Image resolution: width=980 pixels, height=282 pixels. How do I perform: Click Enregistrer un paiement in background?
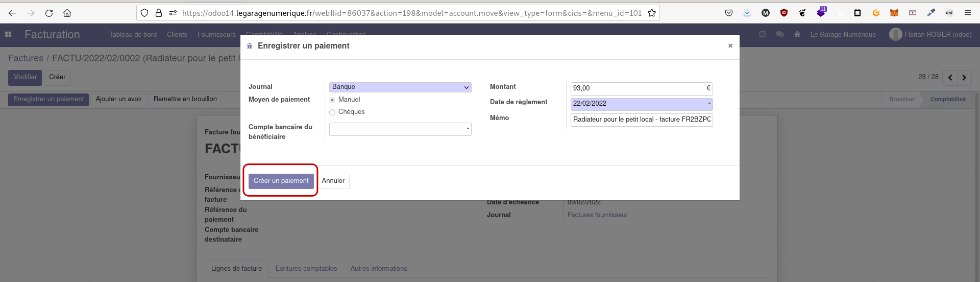48,99
